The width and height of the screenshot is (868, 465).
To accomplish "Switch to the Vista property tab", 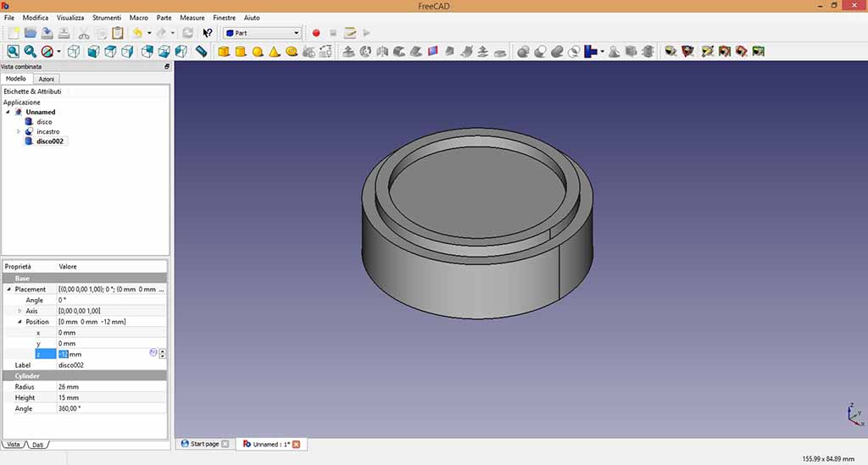I will [14, 445].
